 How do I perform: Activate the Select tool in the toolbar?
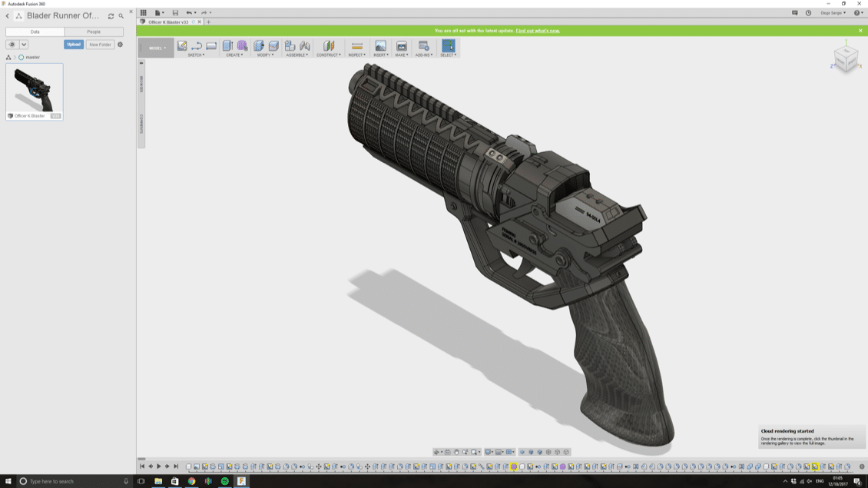tap(448, 46)
